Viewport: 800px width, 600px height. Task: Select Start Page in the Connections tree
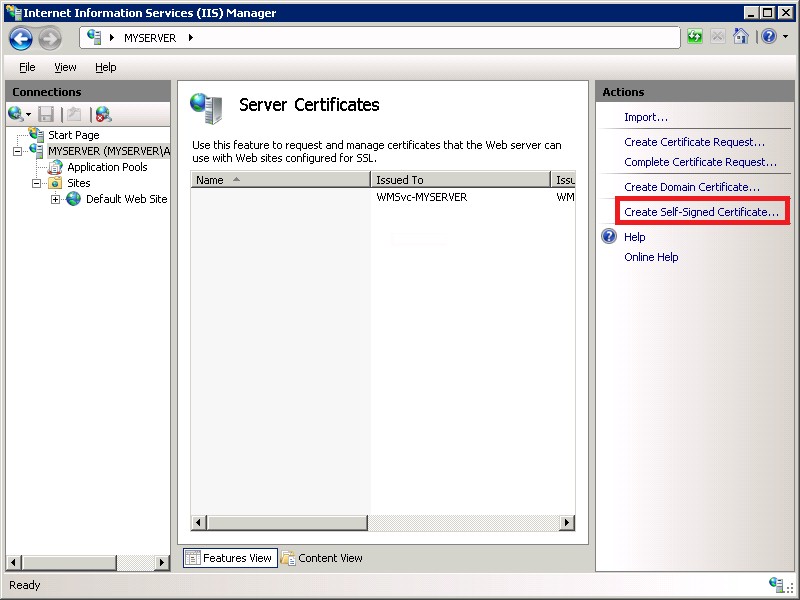[73, 135]
